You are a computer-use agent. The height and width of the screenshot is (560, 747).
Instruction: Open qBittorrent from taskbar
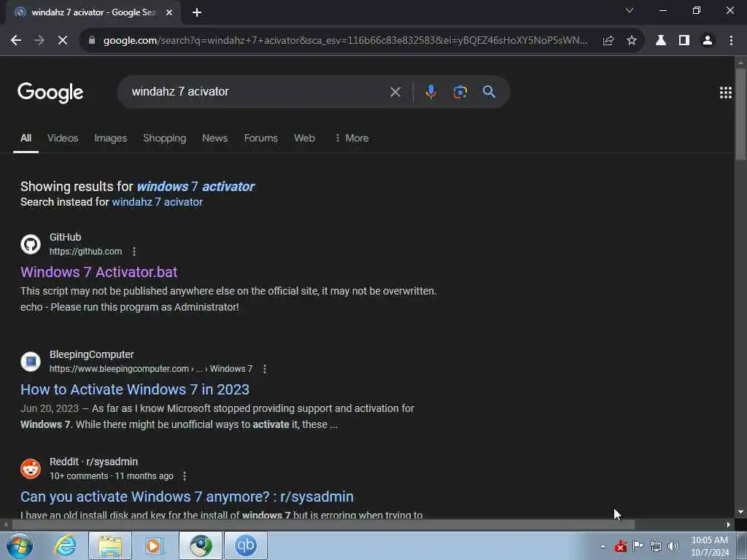[x=246, y=545]
